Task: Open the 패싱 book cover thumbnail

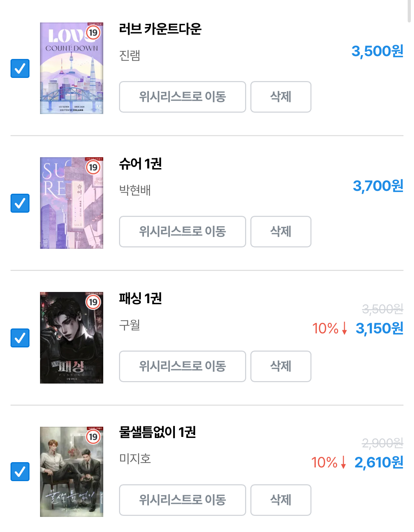Action: [71, 338]
